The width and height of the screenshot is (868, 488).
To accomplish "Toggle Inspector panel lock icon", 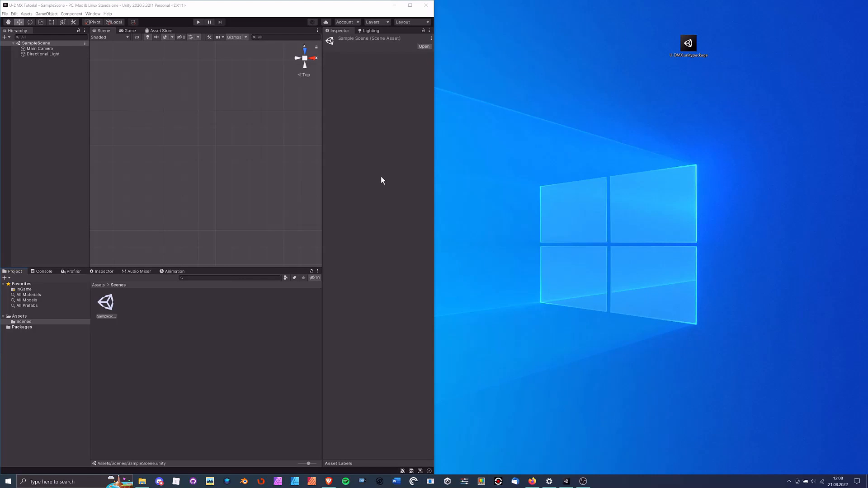I will [423, 31].
